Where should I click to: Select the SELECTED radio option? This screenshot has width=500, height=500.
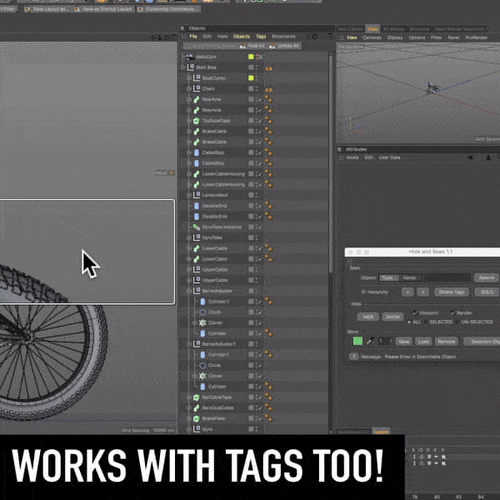tap(426, 322)
